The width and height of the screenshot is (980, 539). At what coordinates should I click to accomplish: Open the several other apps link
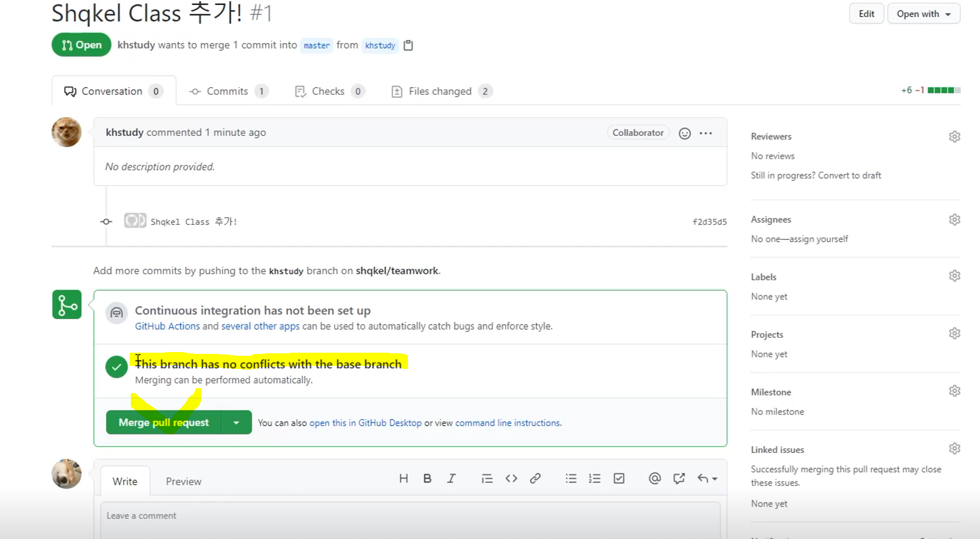tap(260, 326)
